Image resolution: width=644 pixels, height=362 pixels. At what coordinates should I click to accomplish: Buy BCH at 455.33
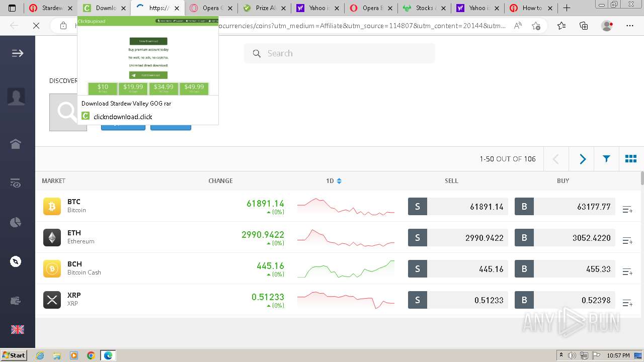[565, 268]
